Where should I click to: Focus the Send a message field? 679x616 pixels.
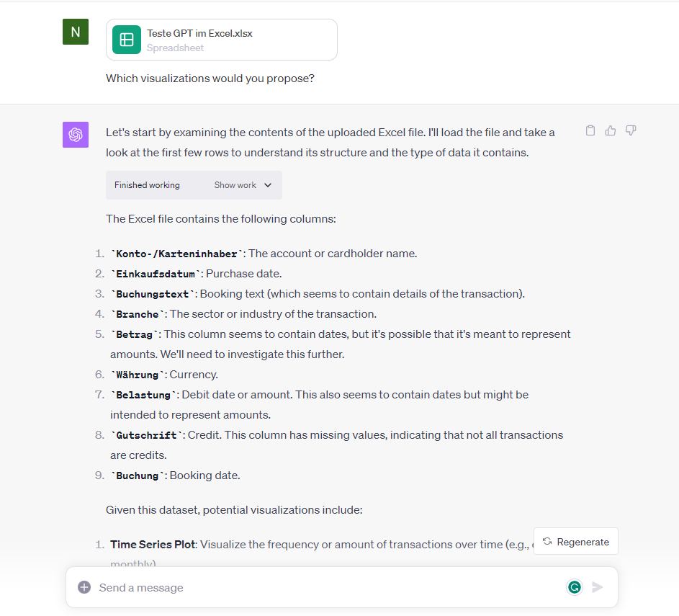click(329, 587)
